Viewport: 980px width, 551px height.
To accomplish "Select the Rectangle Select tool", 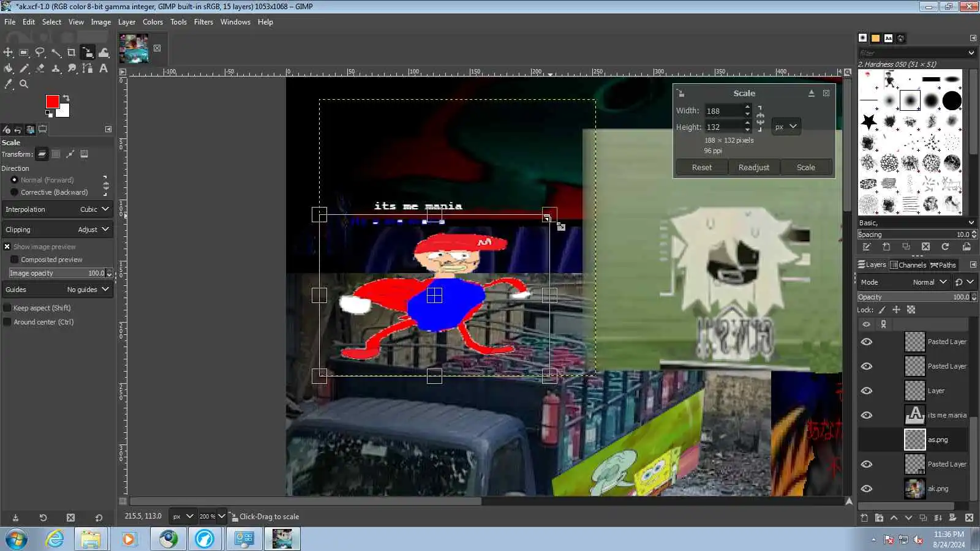I will pyautogui.click(x=24, y=53).
